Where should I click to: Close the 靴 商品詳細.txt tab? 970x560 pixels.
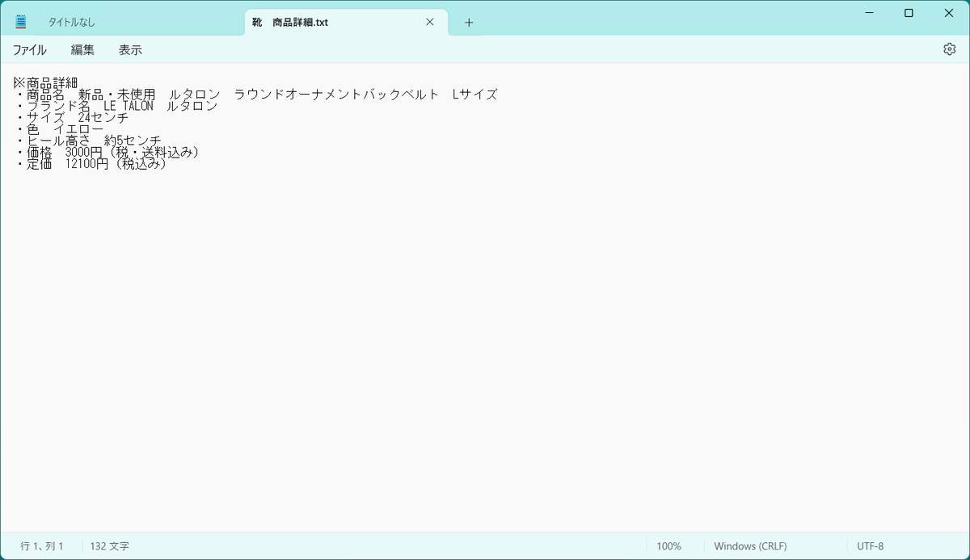430,23
